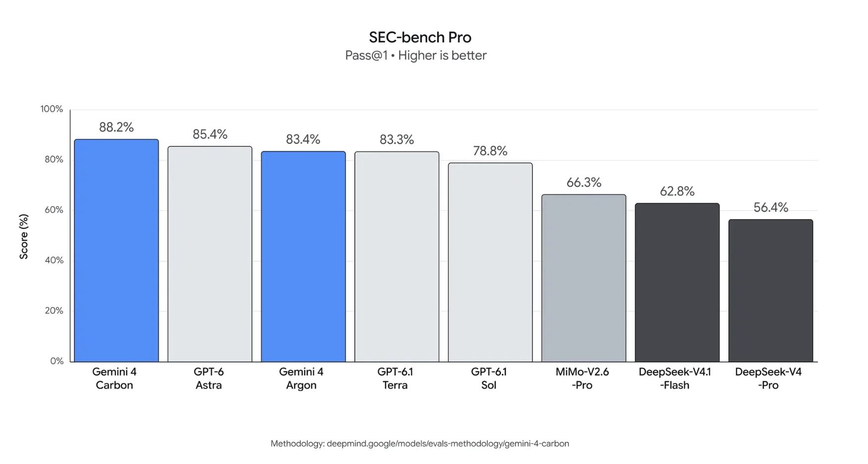Click the Pass@1 Higher is better subtitle
The height and width of the screenshot is (464, 868).
416,55
